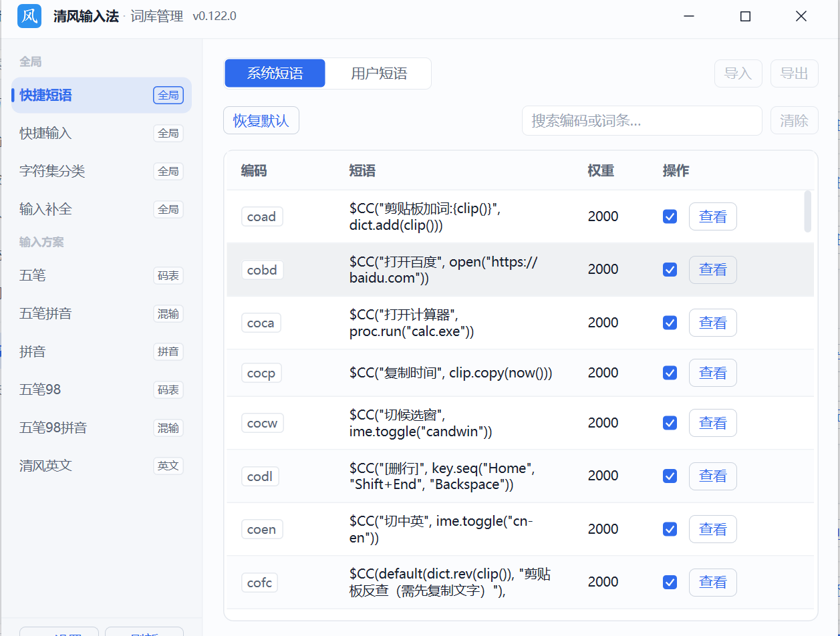This screenshot has width=840, height=636.
Task: Toggle the checkbox in the cofc row
Action: 670,582
